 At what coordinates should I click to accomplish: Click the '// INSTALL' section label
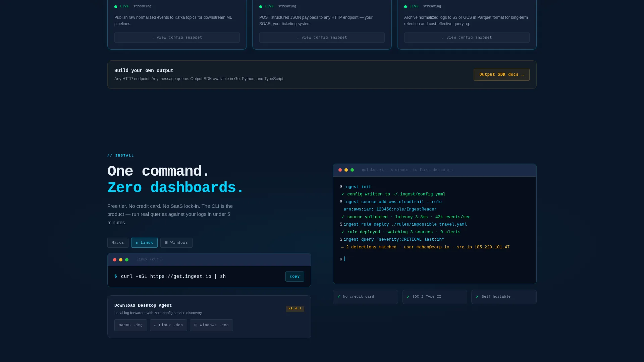[120, 156]
